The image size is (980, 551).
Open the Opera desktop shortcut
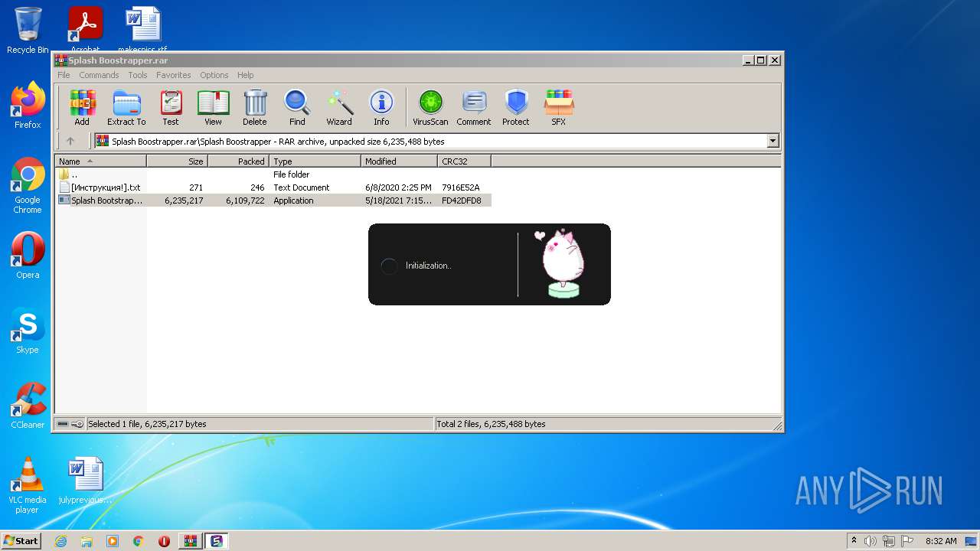point(28,255)
